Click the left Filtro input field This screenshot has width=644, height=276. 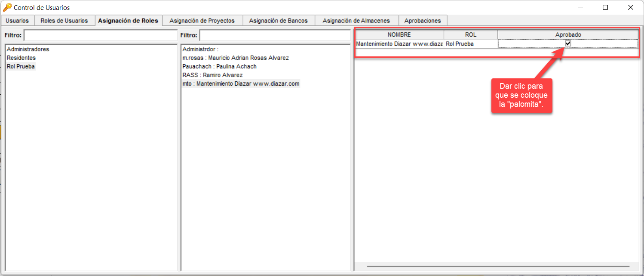[101, 35]
